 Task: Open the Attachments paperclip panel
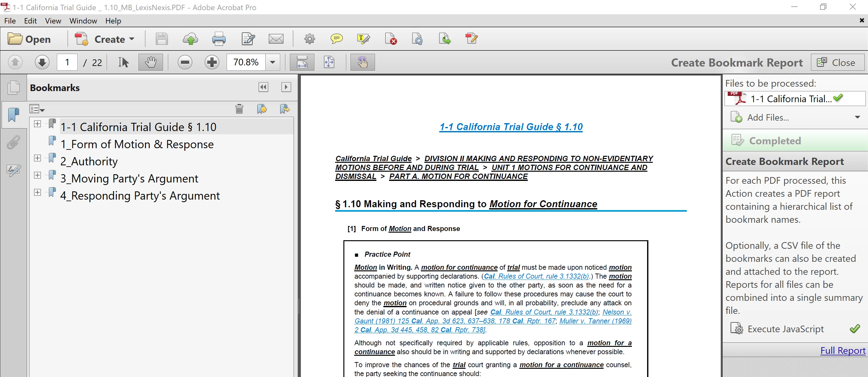click(13, 142)
